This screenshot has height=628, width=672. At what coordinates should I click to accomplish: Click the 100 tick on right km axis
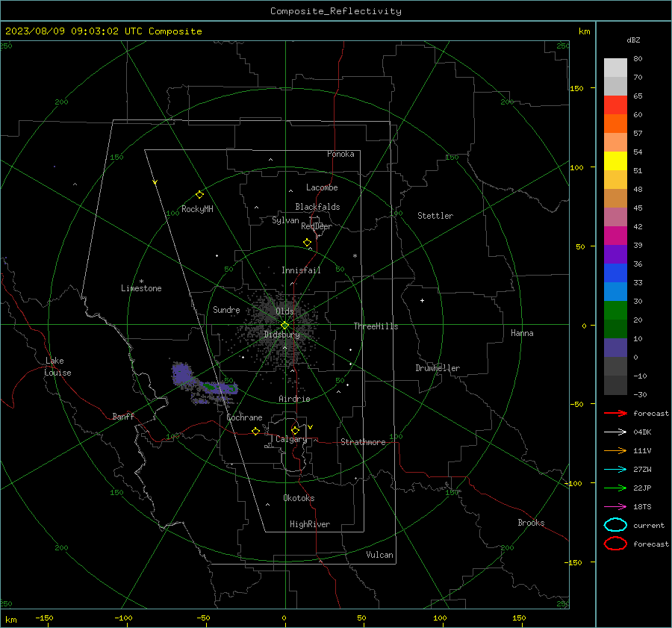(x=576, y=167)
